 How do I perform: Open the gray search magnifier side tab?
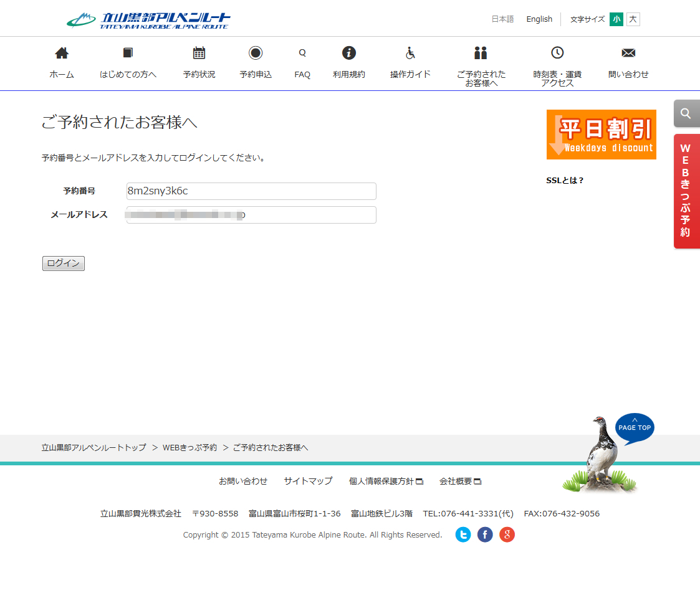(686, 113)
